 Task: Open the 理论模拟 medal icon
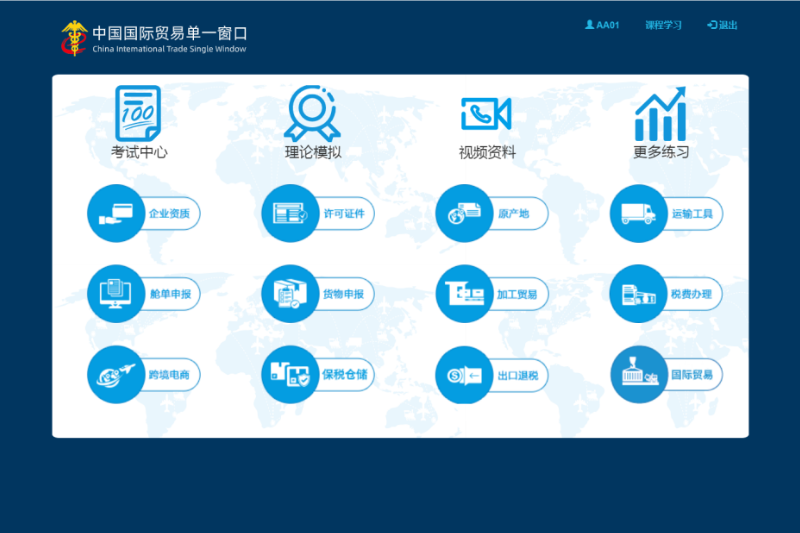click(312, 113)
